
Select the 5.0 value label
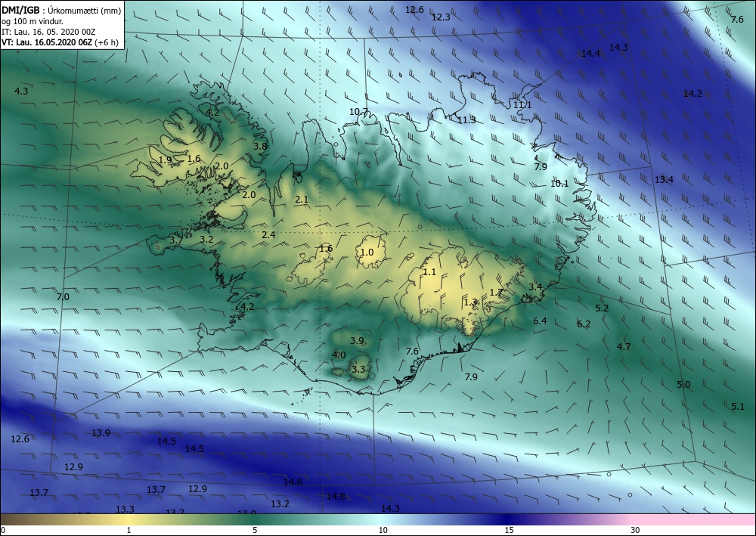(683, 384)
